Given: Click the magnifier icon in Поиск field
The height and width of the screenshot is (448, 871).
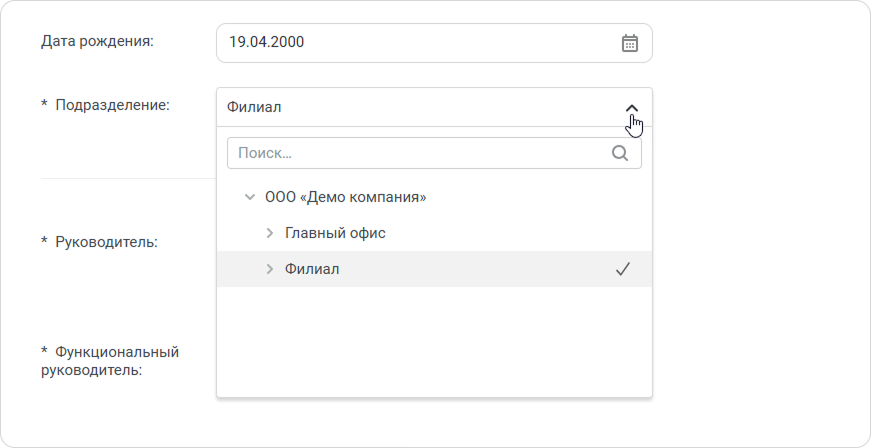Looking at the screenshot, I should pos(620,153).
